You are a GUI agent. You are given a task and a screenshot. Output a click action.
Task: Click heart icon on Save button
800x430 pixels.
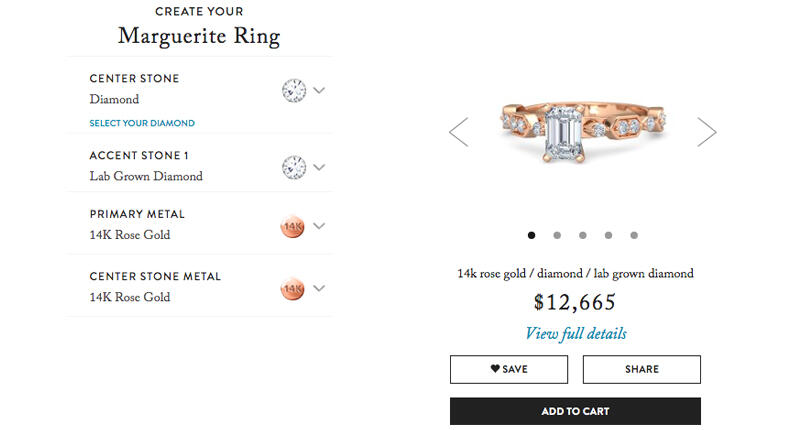tap(495, 369)
